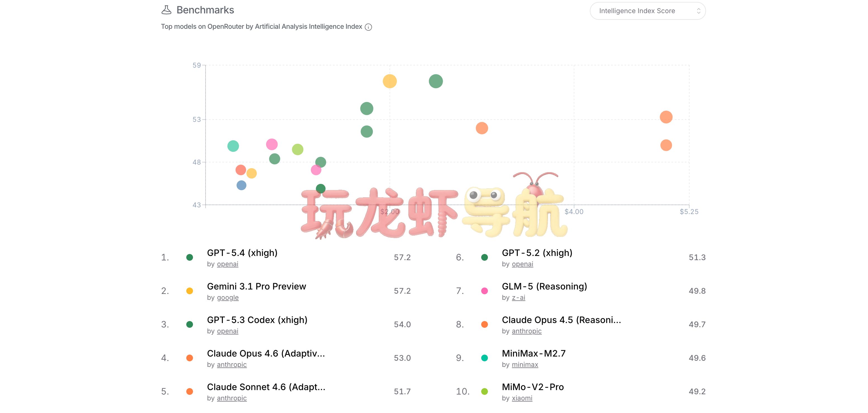This screenshot has height=413, width=868.
Task: Click the green legend dot for GPT-5.4
Action: 190,258
